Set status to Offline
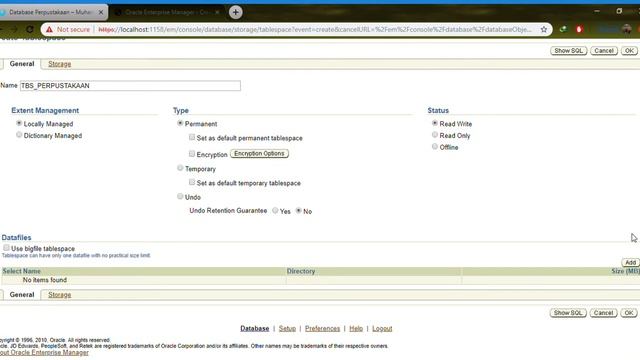The image size is (640, 360). [x=435, y=147]
